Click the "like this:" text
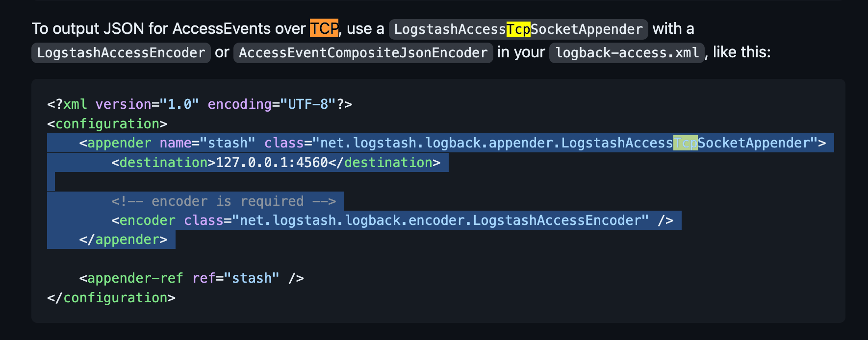Image resolution: width=868 pixels, height=340 pixels. [741, 52]
